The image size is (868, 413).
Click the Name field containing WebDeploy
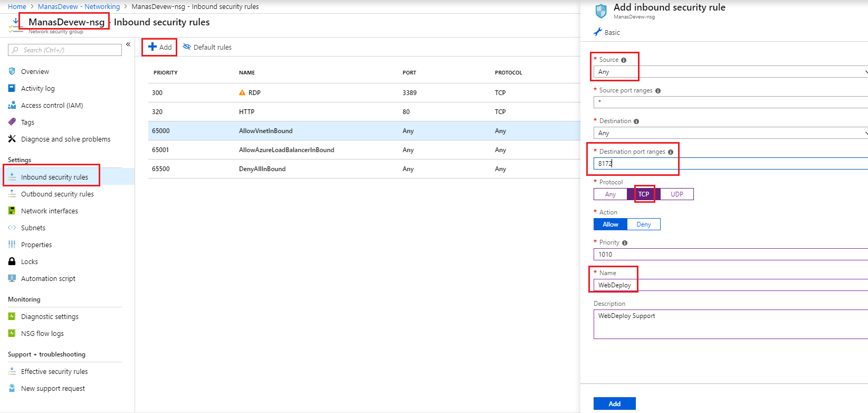coord(731,285)
